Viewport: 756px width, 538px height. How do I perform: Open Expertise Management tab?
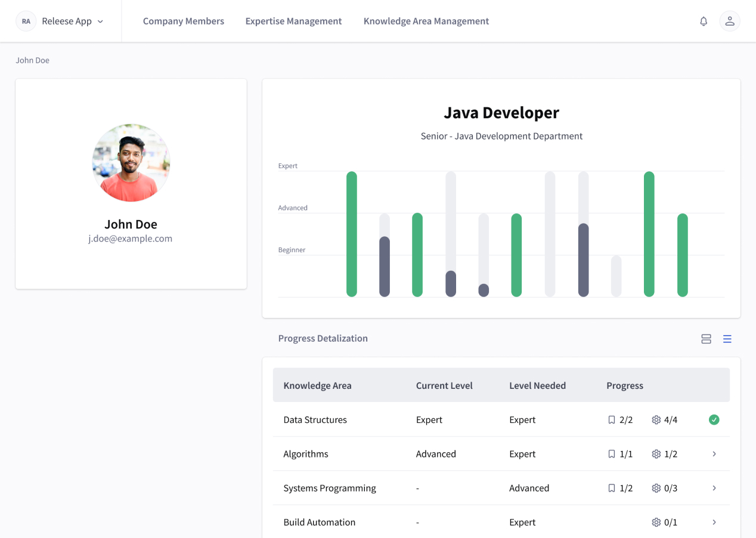[294, 21]
